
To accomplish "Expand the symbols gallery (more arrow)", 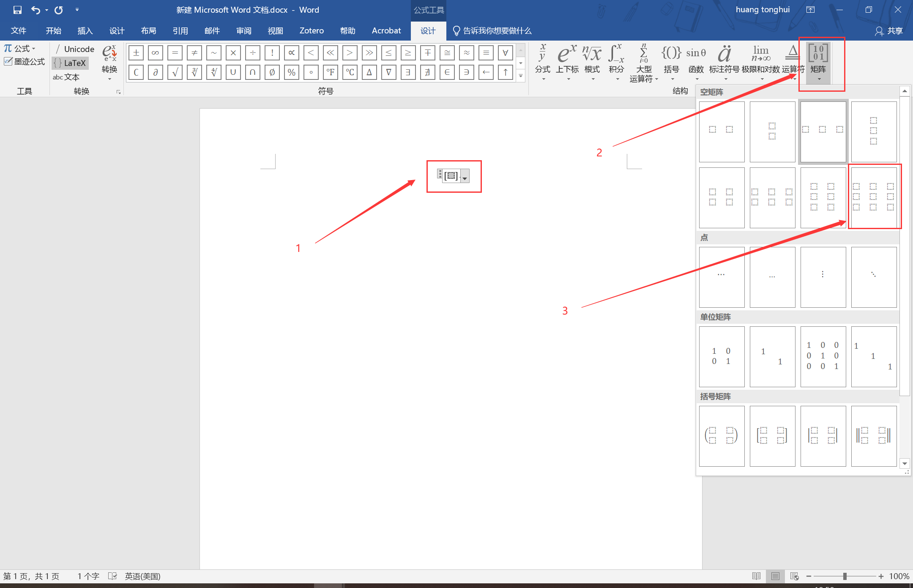I will coord(521,76).
